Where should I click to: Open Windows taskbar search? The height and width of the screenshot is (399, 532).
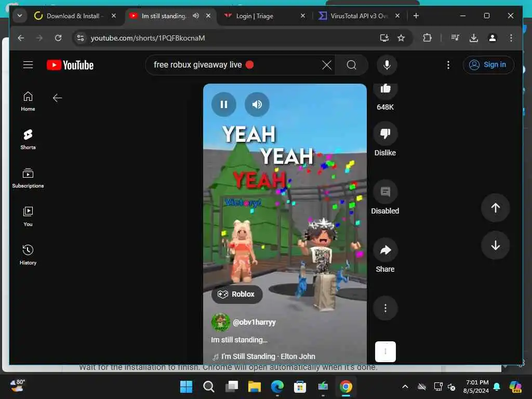click(x=209, y=387)
